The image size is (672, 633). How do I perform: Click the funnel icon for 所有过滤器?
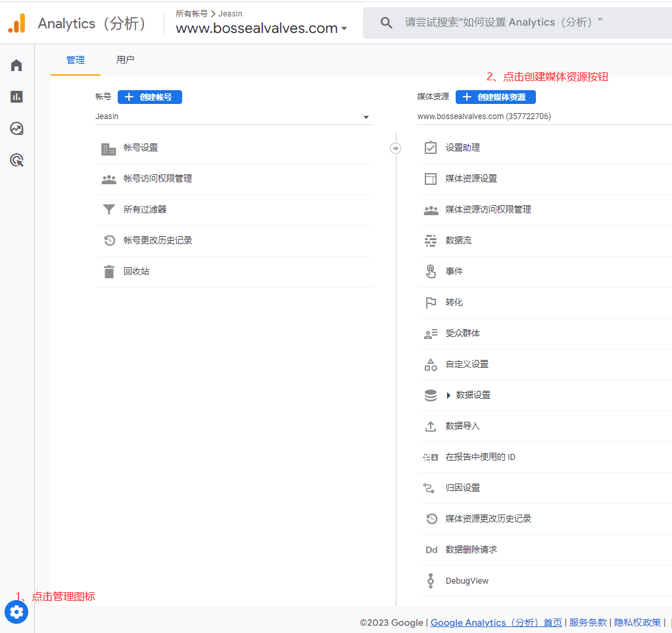pyautogui.click(x=109, y=209)
